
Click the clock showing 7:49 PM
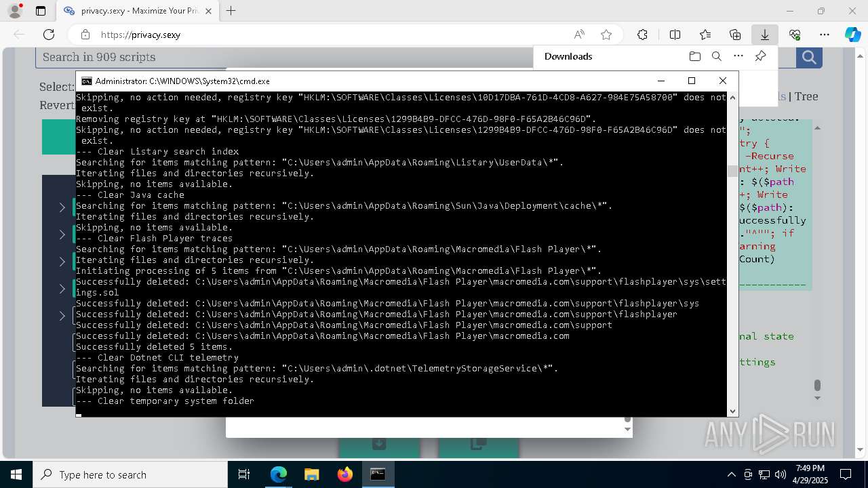(810, 468)
